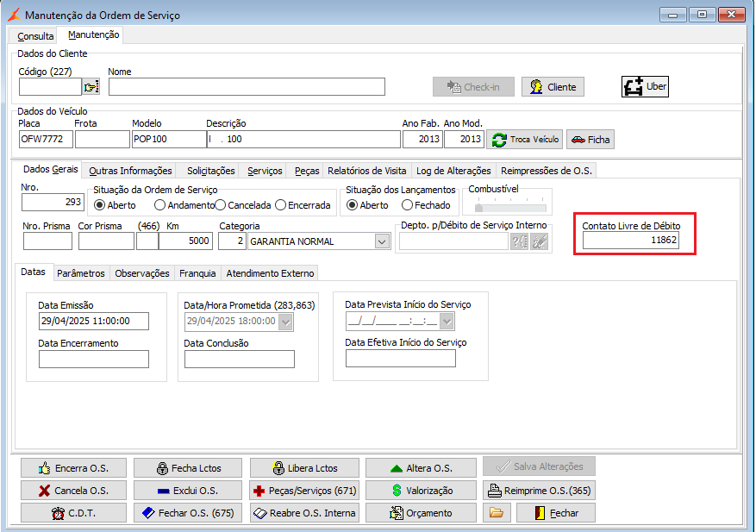Switch to Outras Informações tab
This screenshot has width=756, height=532.
[130, 171]
